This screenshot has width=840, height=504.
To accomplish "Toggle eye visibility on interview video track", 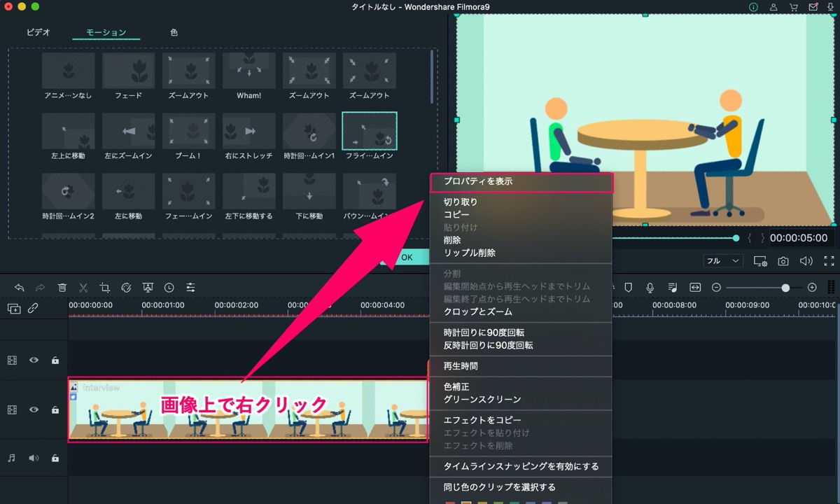I will (x=34, y=409).
